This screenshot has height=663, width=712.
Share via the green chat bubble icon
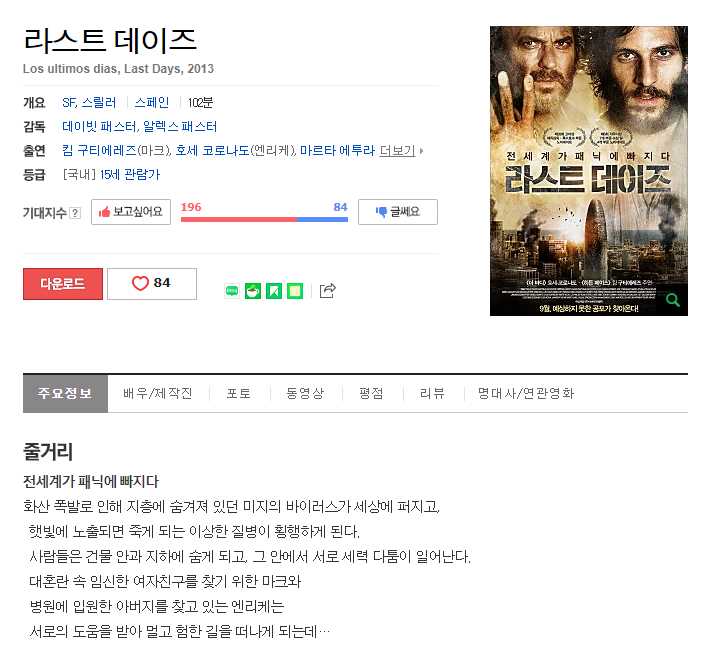[232, 291]
